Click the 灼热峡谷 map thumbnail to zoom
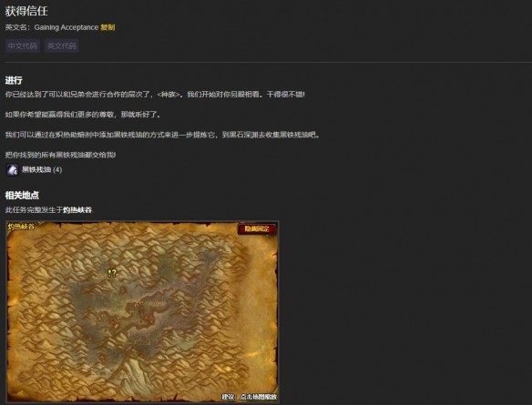The image size is (532, 405). [x=142, y=312]
